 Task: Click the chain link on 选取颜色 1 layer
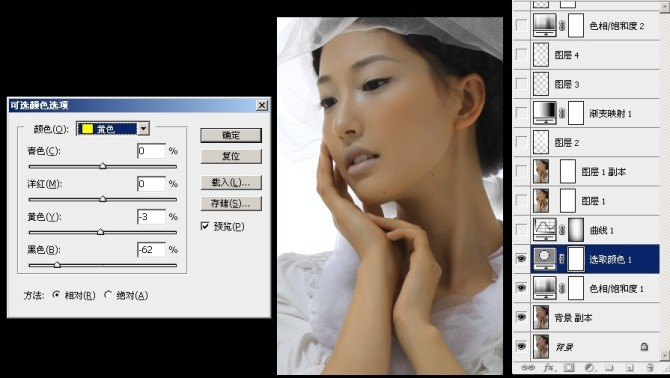562,259
